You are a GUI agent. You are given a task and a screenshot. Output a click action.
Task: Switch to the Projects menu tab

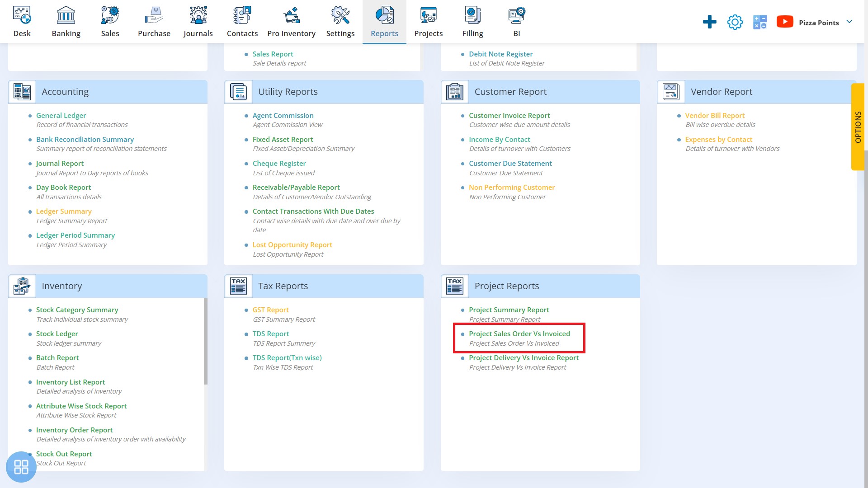pos(428,33)
